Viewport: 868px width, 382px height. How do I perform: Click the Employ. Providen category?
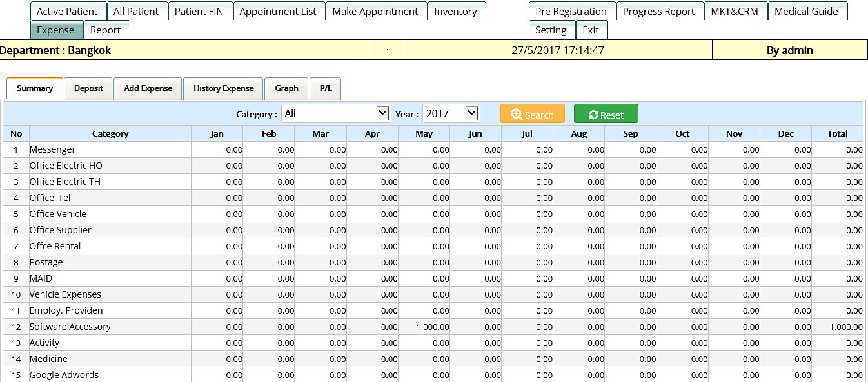pos(66,310)
